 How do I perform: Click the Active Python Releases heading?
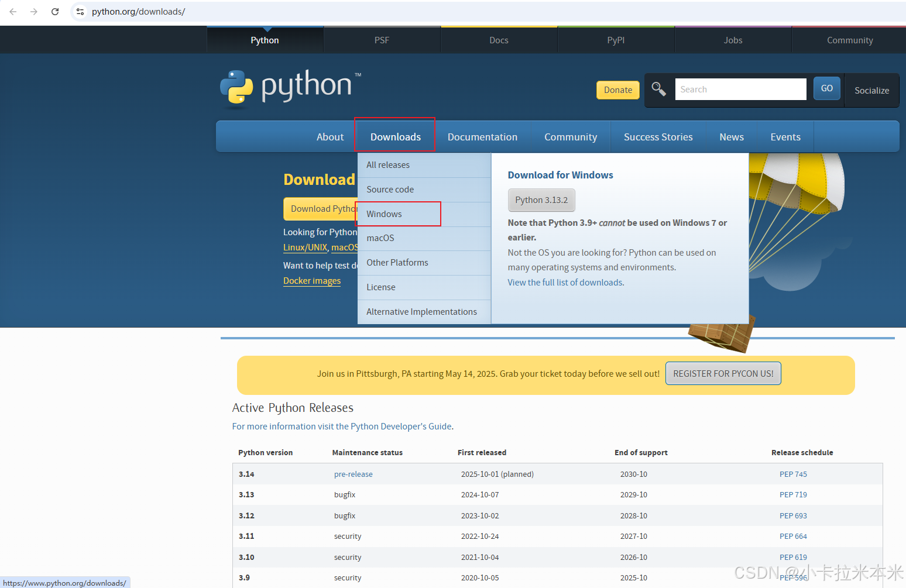pos(293,408)
